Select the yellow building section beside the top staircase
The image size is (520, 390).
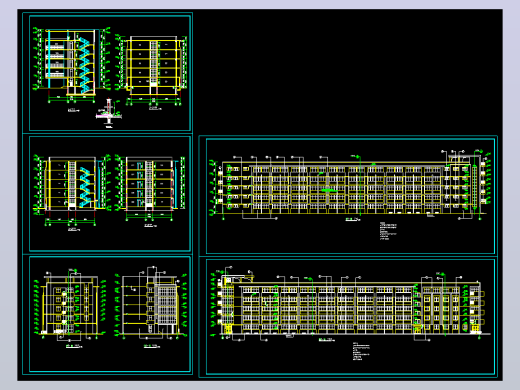click(151, 71)
